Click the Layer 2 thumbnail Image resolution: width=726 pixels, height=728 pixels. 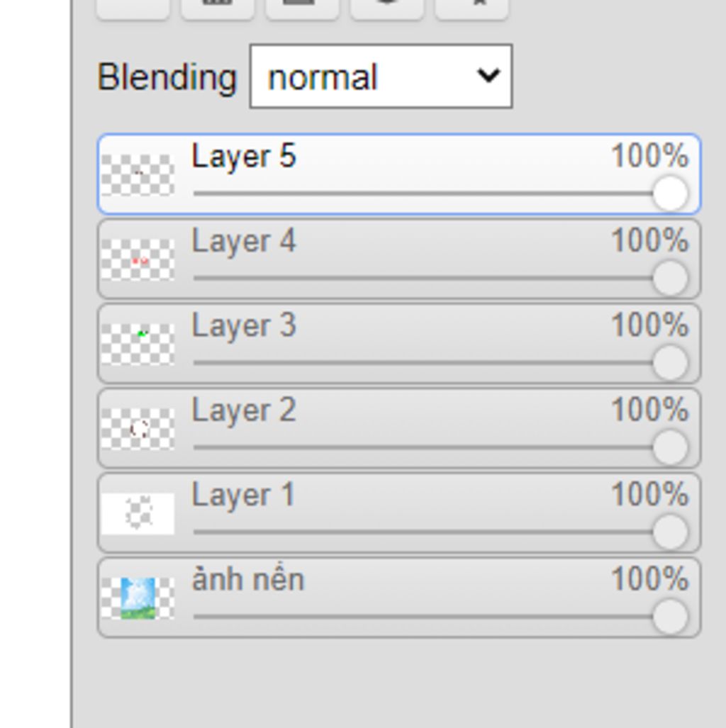(x=138, y=429)
